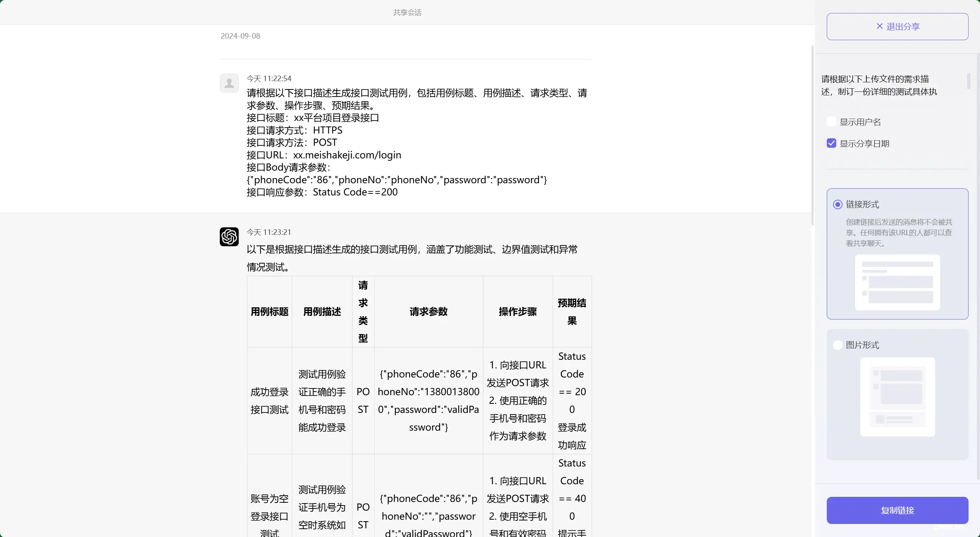Click the line 接口请求方法：POST
This screenshot has height=537, width=980.
[x=292, y=142]
